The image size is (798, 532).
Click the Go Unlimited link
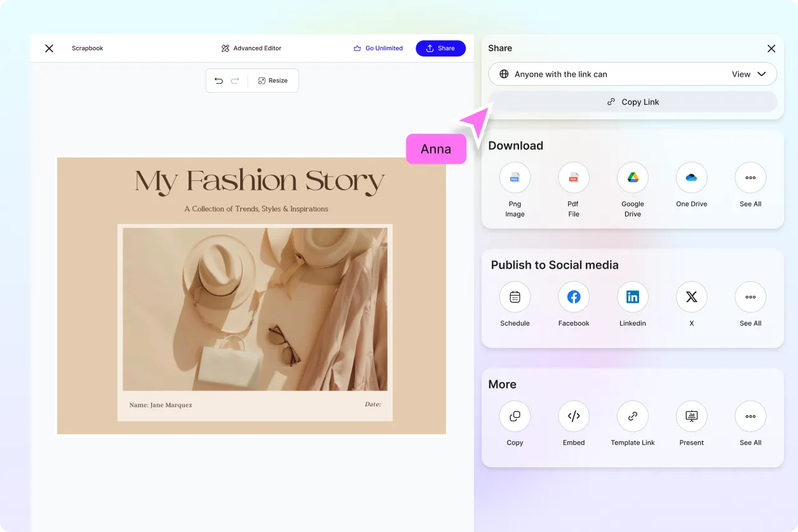[379, 48]
